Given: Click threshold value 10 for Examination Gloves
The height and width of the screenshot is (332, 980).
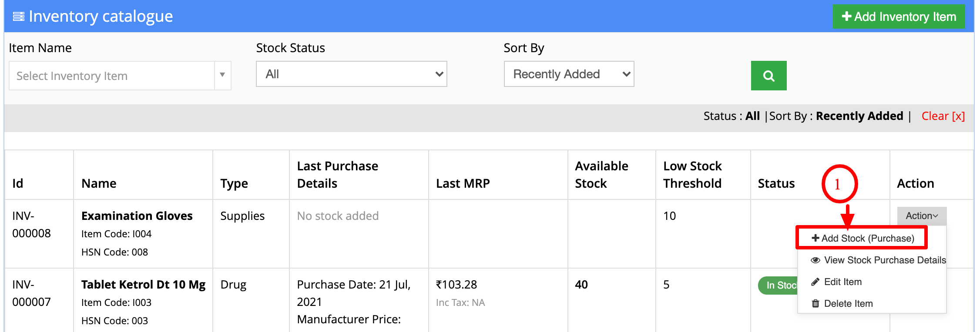Looking at the screenshot, I should [x=670, y=216].
